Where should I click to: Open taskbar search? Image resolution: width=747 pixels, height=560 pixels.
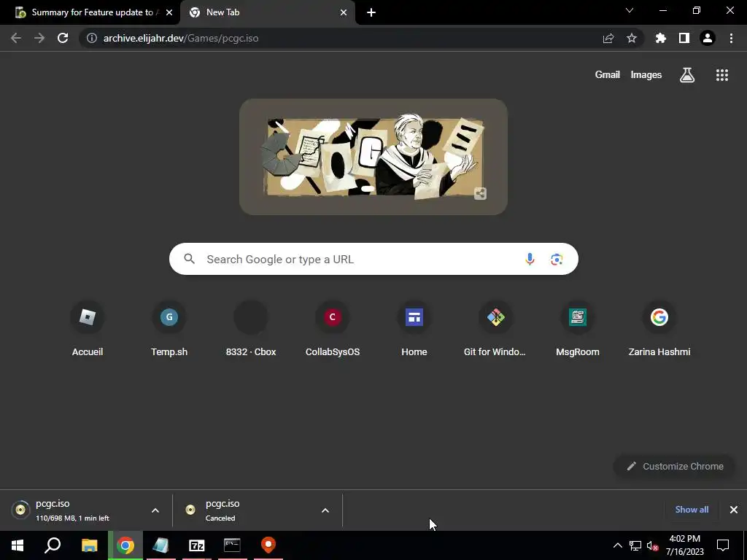[53, 545]
